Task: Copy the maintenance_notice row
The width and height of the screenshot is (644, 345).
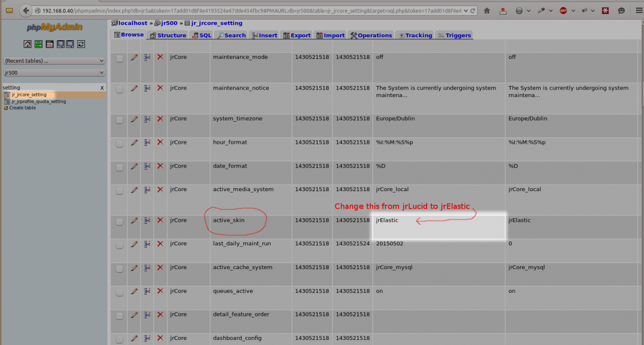Action: [x=147, y=88]
